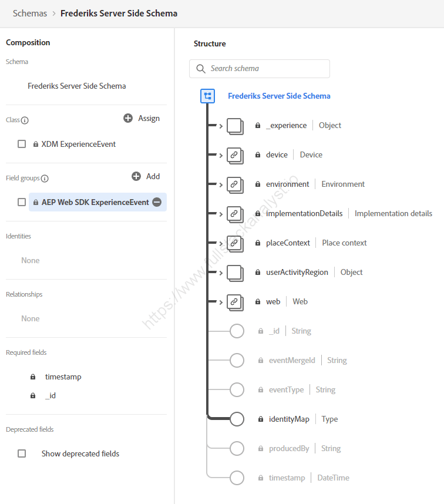
Task: Click the lock icon next to timestamp
Action: (x=33, y=377)
